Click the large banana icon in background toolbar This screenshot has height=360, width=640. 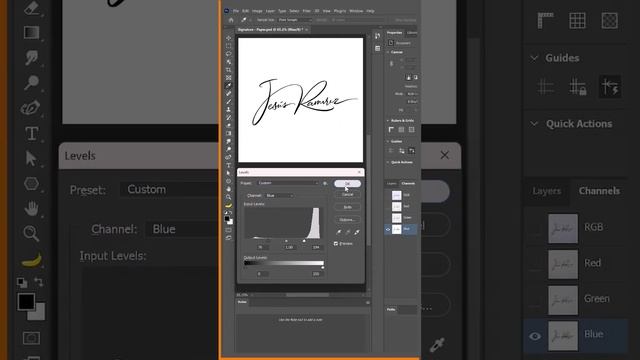[32, 260]
